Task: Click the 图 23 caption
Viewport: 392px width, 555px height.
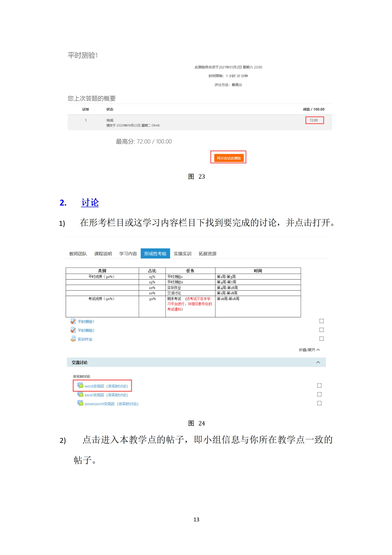Action: point(196,177)
